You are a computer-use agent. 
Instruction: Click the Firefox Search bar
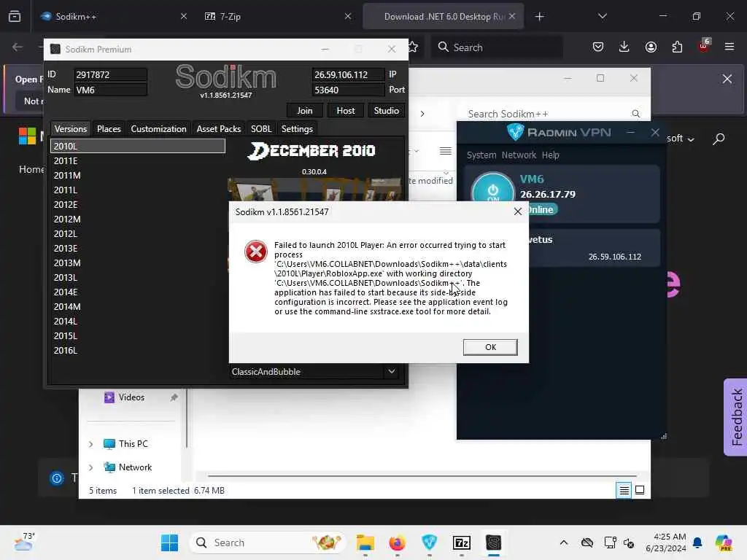[497, 47]
